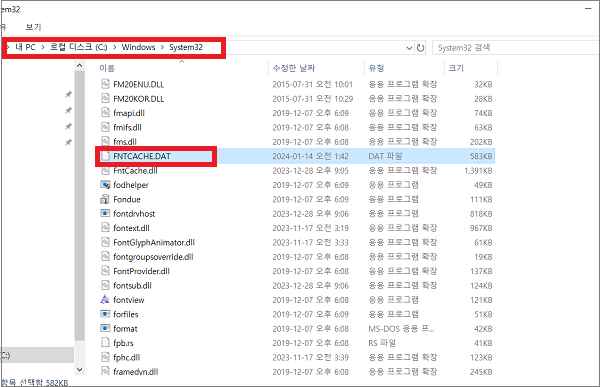Sort by 이름 column header

(107, 68)
